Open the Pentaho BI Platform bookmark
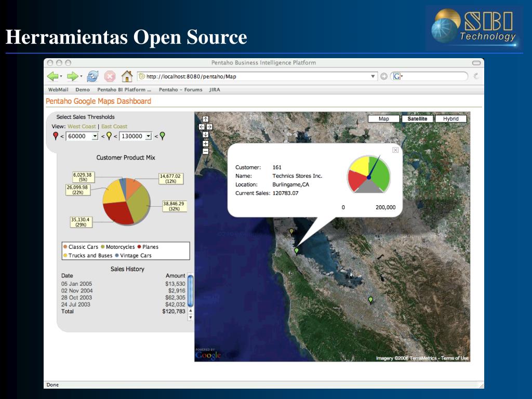The image size is (532, 399). tap(124, 89)
